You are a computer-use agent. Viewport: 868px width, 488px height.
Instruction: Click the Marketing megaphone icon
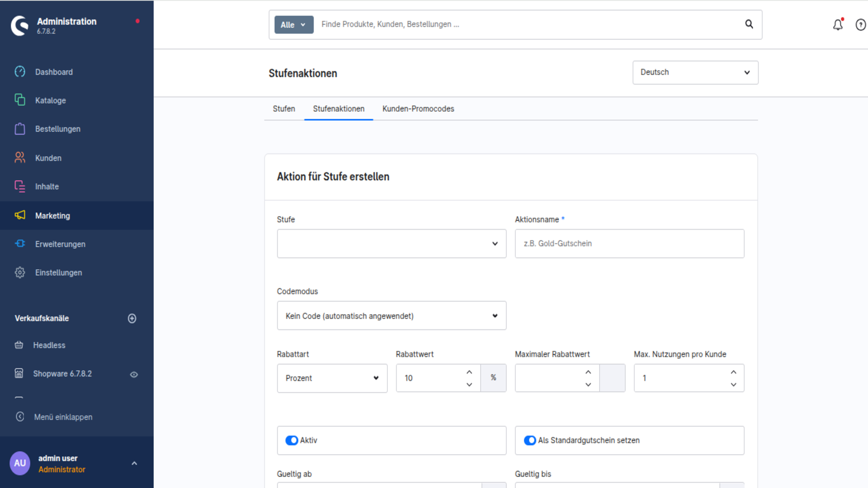pos(20,215)
